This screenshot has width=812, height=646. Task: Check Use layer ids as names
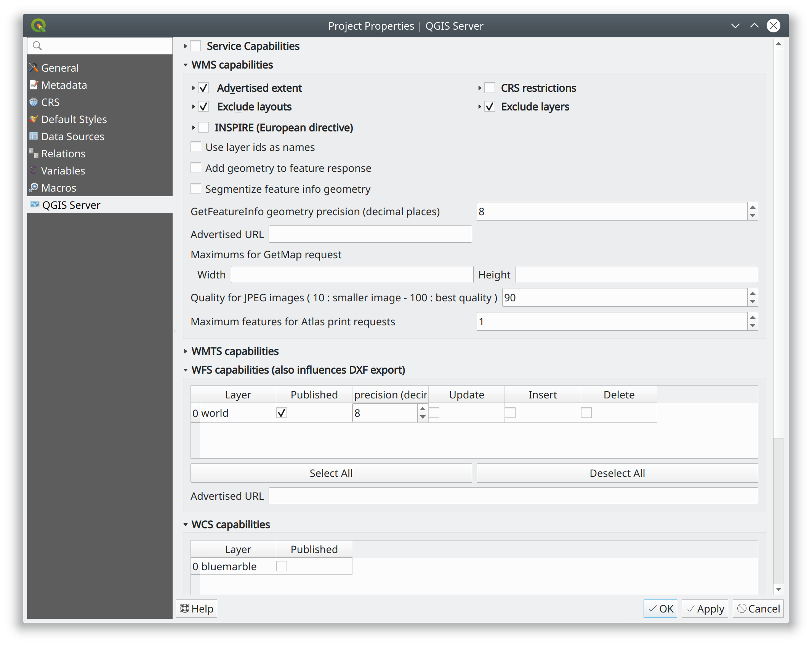tap(196, 147)
